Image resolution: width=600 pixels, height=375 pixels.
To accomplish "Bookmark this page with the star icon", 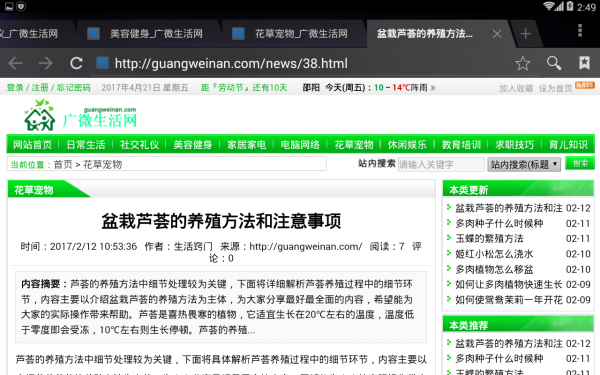I will (523, 63).
